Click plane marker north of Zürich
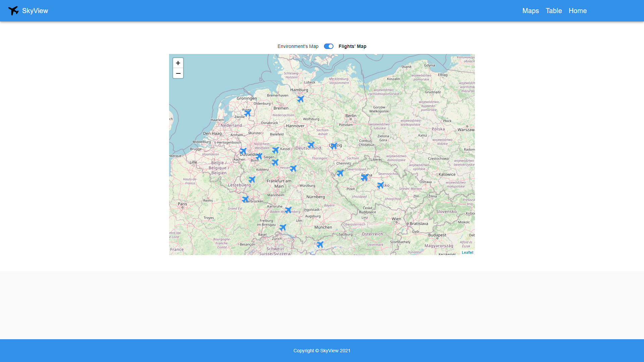Screen dimensions: 644x362 click(283, 227)
